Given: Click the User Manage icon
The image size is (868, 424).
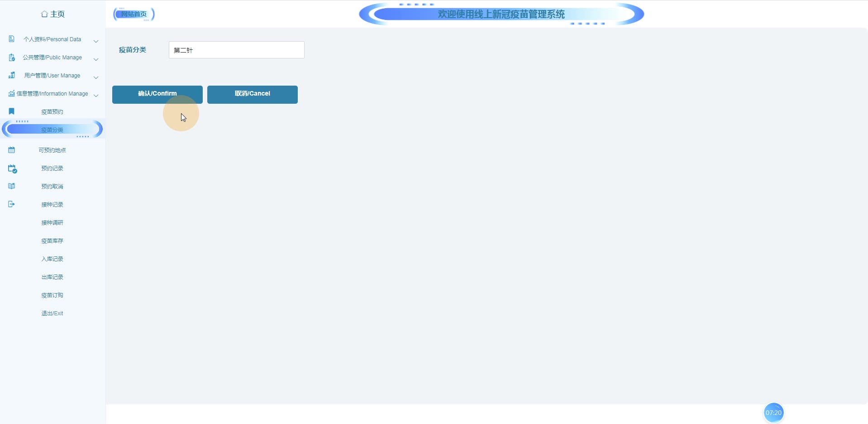Looking at the screenshot, I should [12, 75].
